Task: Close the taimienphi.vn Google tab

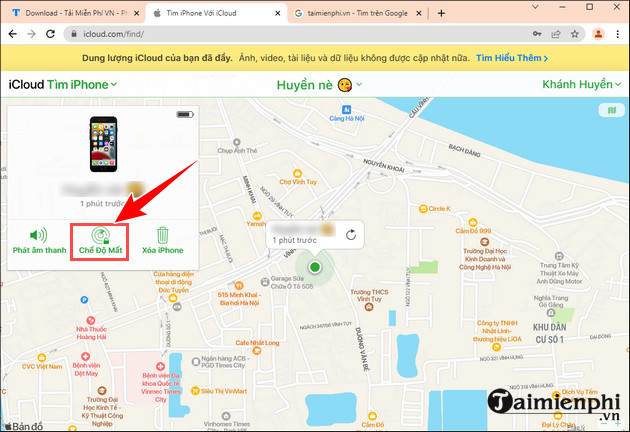Action: point(419,13)
